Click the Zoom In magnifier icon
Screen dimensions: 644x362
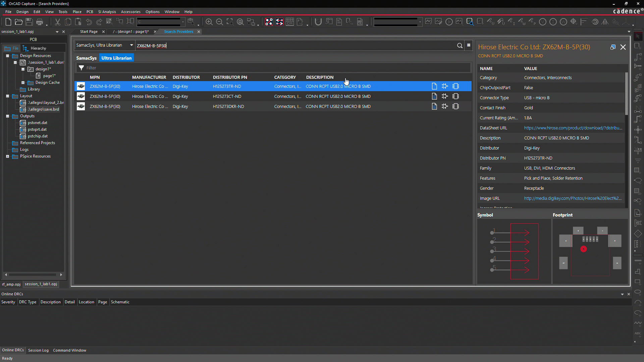pos(209,22)
